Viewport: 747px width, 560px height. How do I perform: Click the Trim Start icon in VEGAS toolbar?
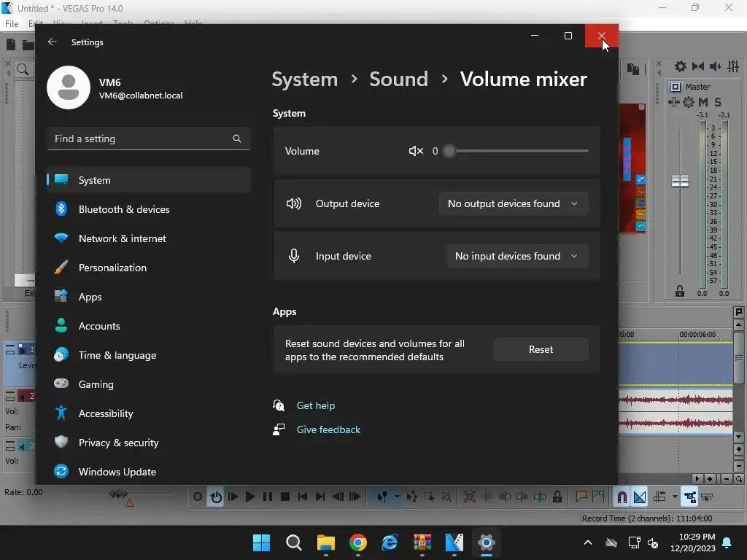[505, 497]
